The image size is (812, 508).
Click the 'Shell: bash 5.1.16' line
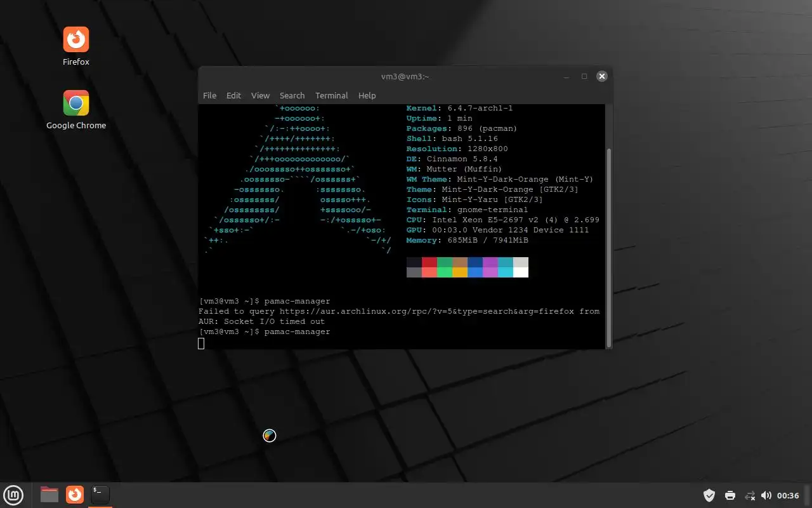452,138
